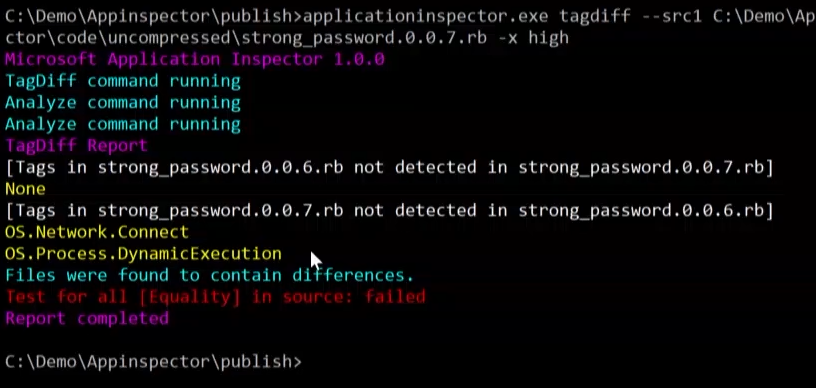Image resolution: width=816 pixels, height=389 pixels.
Task: Click the 'None' result in yellow
Action: (25, 189)
